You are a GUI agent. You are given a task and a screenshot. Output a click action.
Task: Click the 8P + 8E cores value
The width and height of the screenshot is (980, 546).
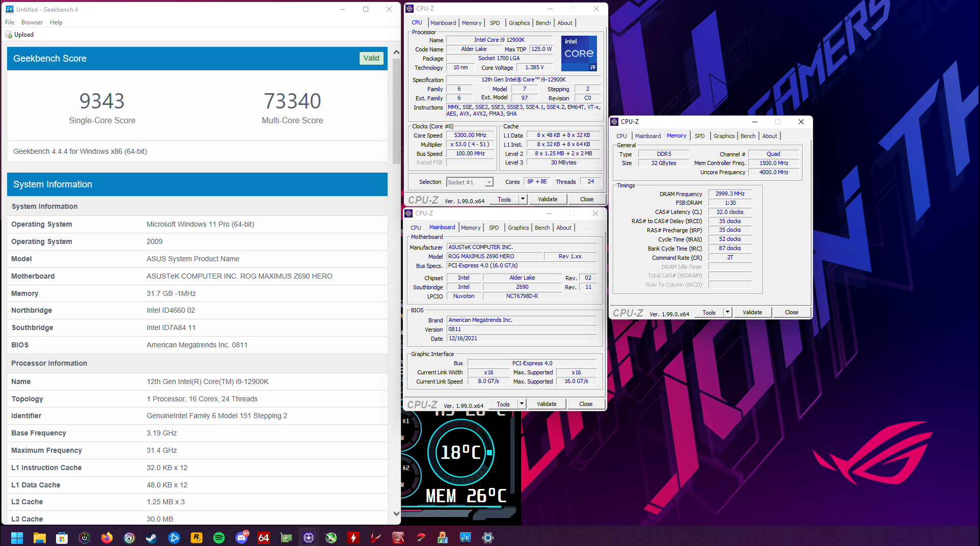[x=537, y=181]
